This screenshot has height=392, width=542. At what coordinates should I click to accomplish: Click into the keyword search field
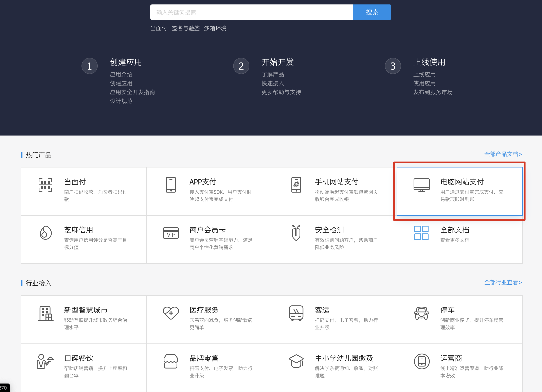click(251, 12)
